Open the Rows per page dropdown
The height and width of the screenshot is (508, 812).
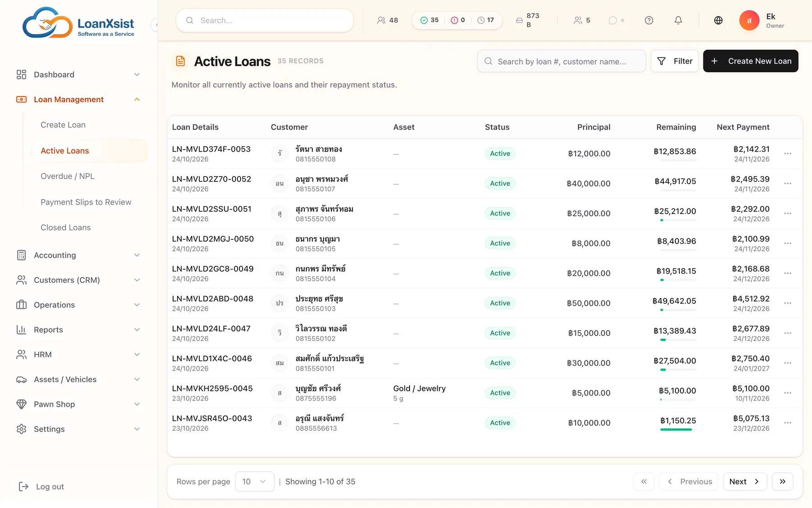[x=254, y=481]
